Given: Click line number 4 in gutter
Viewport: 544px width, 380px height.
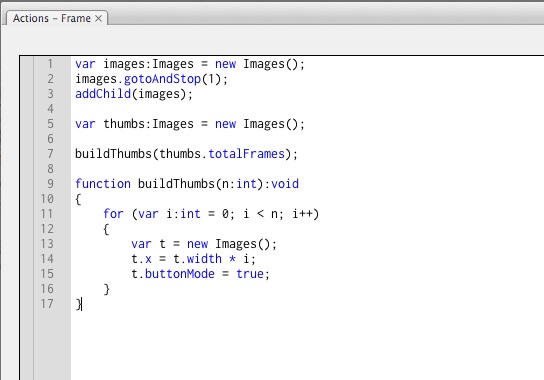Looking at the screenshot, I should point(50,109).
